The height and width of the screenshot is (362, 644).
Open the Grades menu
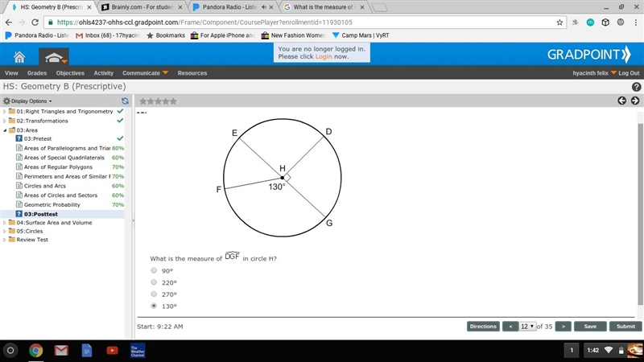(x=37, y=73)
